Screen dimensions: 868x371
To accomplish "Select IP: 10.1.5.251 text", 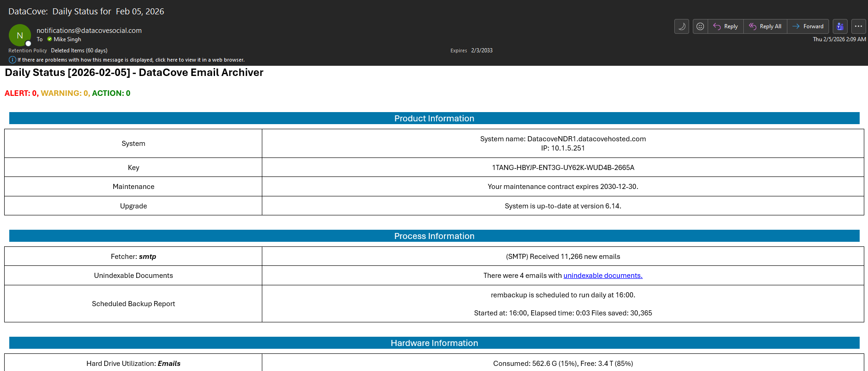I will coord(563,148).
